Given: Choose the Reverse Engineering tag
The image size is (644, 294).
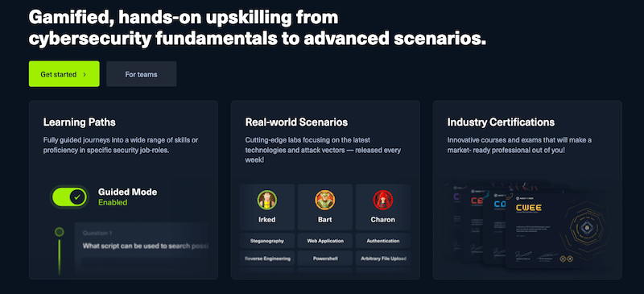Looking at the screenshot, I should (x=267, y=259).
